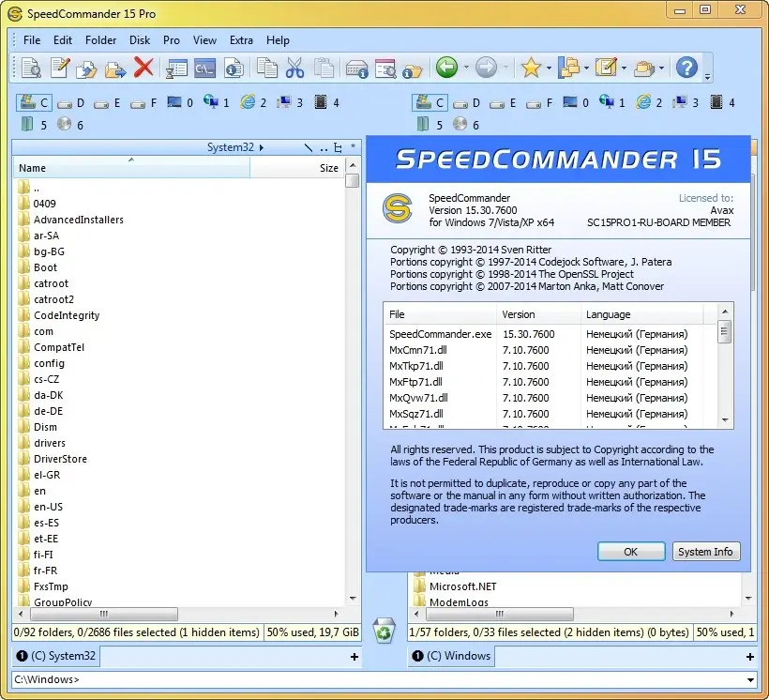The height and width of the screenshot is (700, 769).
Task: Open dropdown arrow next to Back button
Action: point(466,68)
